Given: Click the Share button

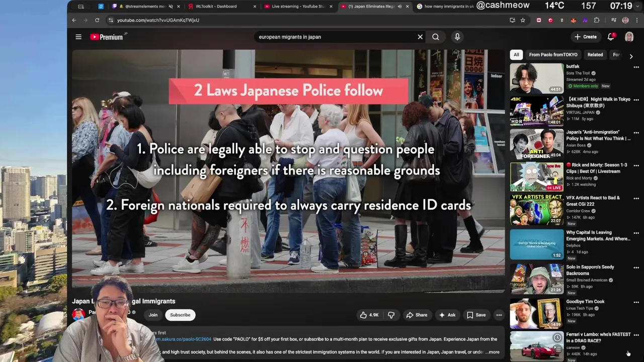Looking at the screenshot, I should point(417,315).
